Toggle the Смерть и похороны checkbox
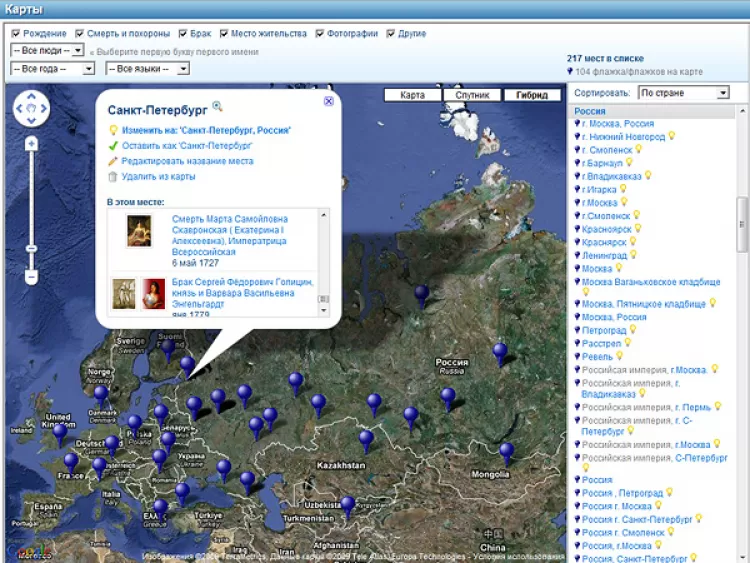This screenshot has width=750, height=563. (79, 33)
